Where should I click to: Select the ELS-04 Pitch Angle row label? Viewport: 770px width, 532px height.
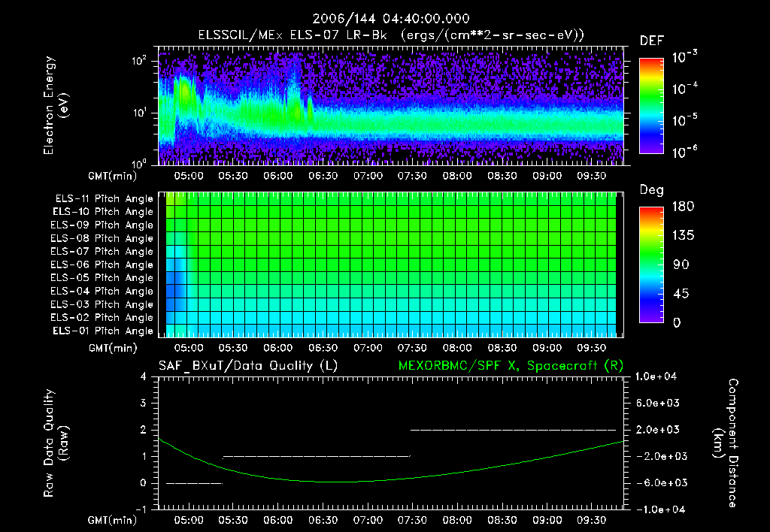pyautogui.click(x=102, y=291)
